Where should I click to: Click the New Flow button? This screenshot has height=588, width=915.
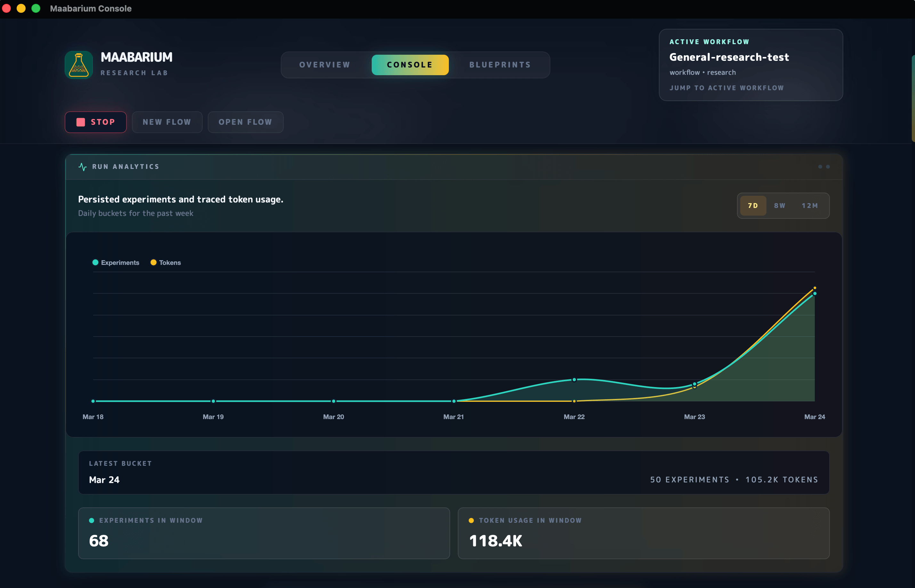tap(167, 122)
